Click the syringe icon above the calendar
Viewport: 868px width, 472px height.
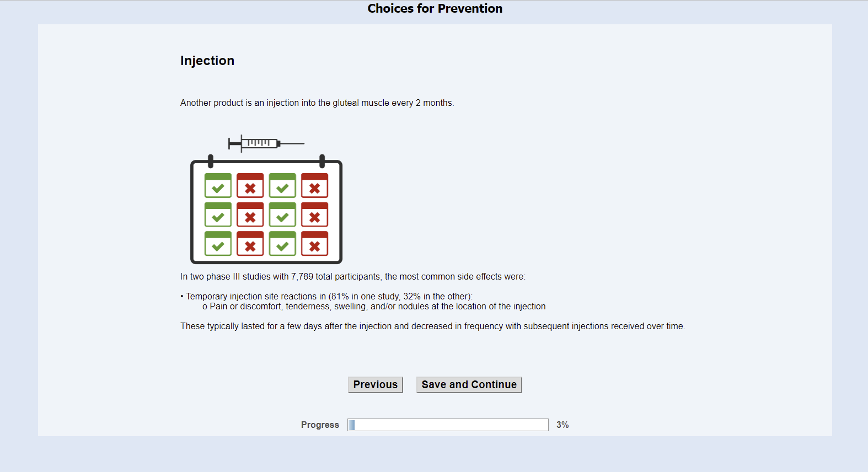266,143
